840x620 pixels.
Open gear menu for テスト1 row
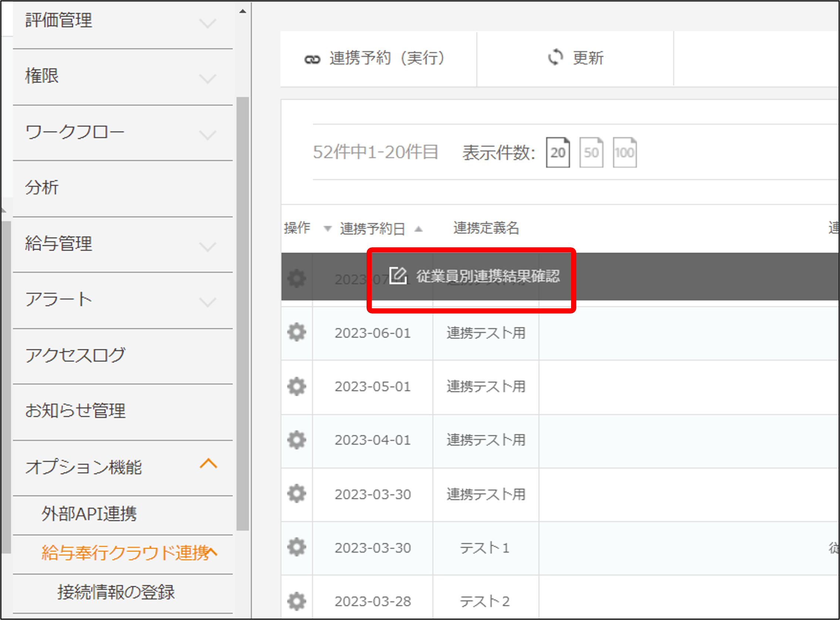pyautogui.click(x=297, y=547)
